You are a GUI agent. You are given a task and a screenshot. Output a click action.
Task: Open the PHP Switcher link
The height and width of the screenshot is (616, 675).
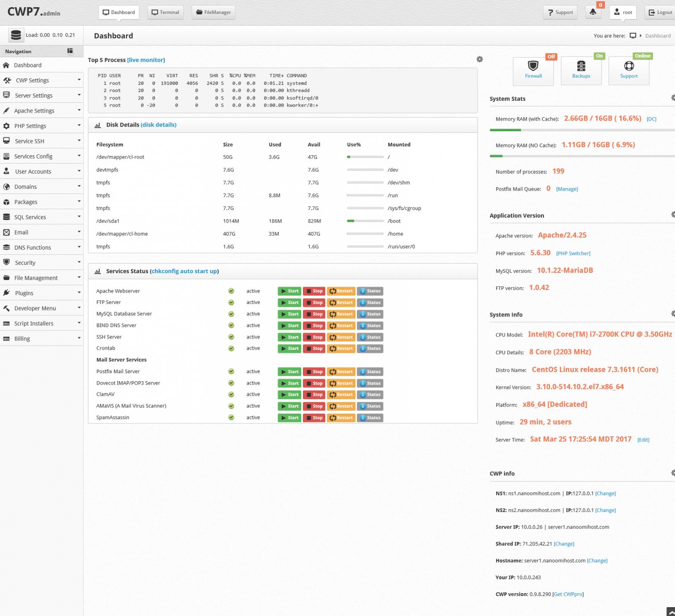pyautogui.click(x=573, y=253)
